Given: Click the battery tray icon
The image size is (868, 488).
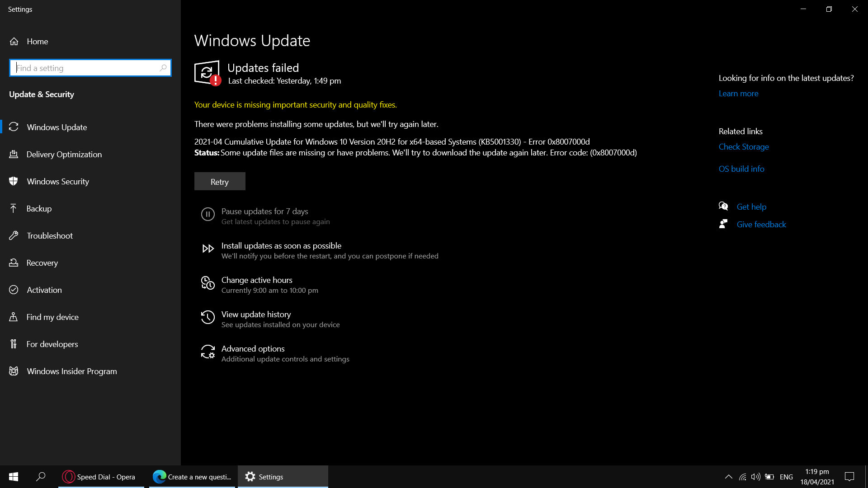Looking at the screenshot, I should coord(769,477).
